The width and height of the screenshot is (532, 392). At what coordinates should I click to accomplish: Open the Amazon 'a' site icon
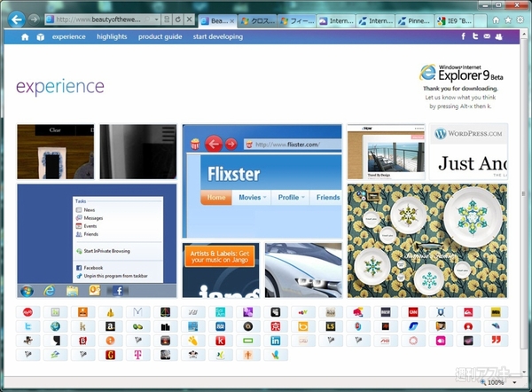pyautogui.click(x=110, y=326)
